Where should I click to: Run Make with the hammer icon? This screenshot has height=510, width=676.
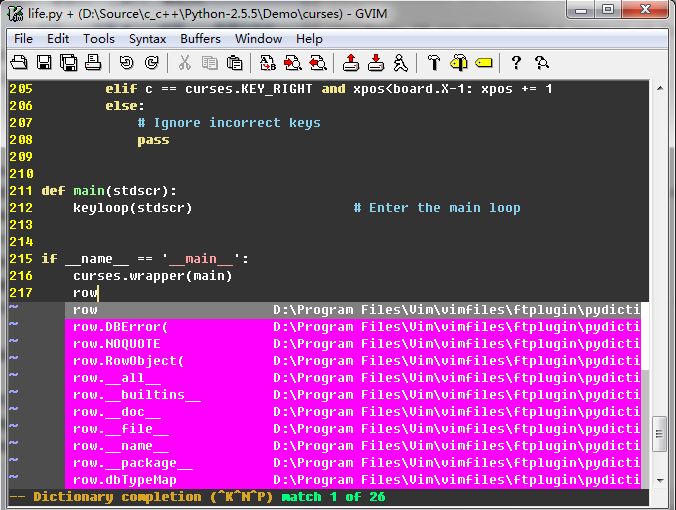(433, 63)
